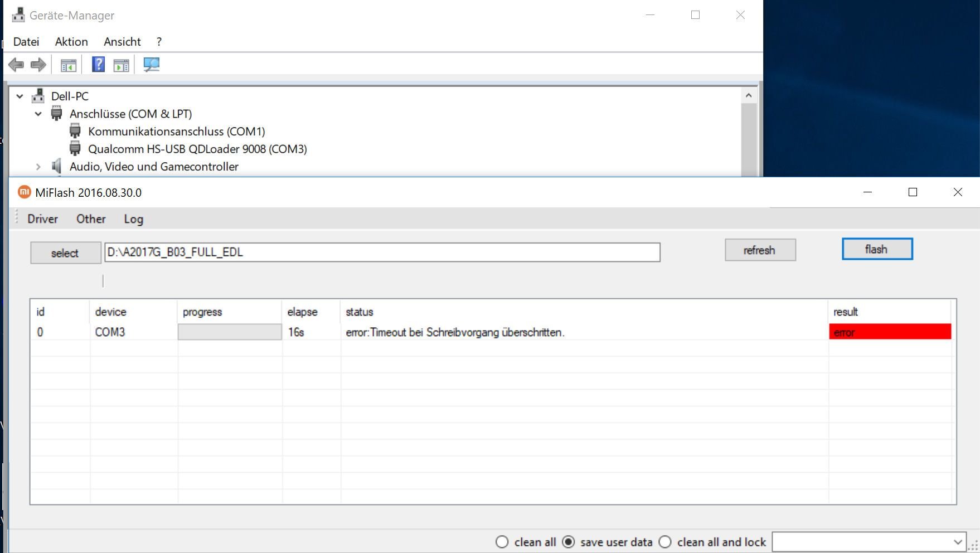Screen dimensions: 980x553
Task: Click the Audio speaker category icon
Action: [56, 166]
